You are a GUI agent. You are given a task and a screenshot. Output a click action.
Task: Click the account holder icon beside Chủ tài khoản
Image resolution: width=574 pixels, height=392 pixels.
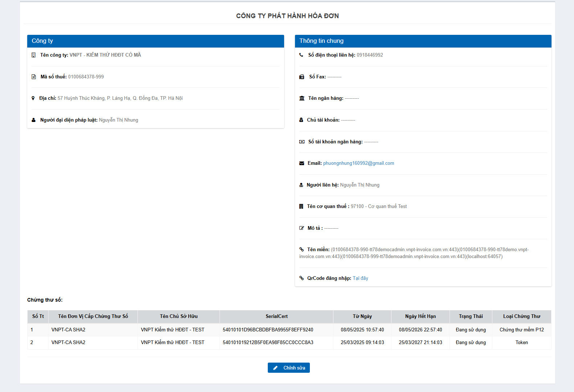[301, 120]
